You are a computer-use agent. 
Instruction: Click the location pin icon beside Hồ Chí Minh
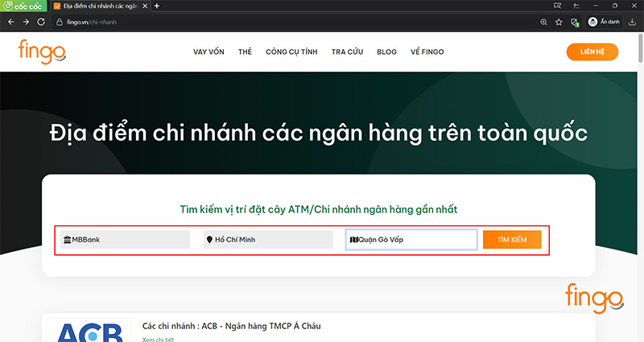(209, 240)
